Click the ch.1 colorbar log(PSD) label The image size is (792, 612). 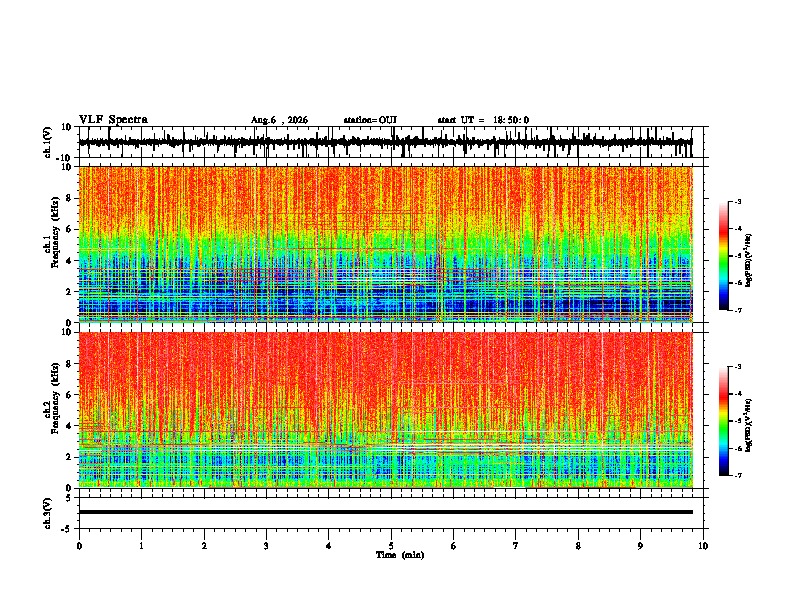click(749, 261)
